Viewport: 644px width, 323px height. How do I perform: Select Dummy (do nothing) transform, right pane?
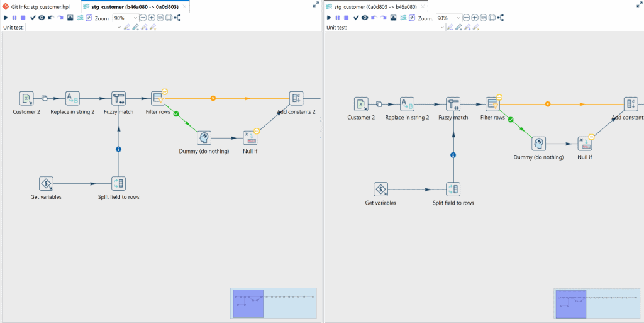click(x=538, y=144)
